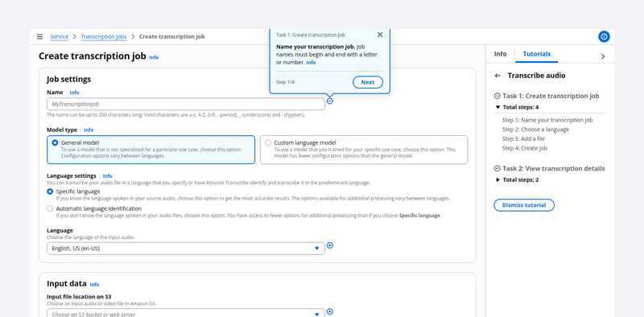Open Transcription jobs breadcrumb link
This screenshot has width=644, height=317.
pyautogui.click(x=104, y=36)
